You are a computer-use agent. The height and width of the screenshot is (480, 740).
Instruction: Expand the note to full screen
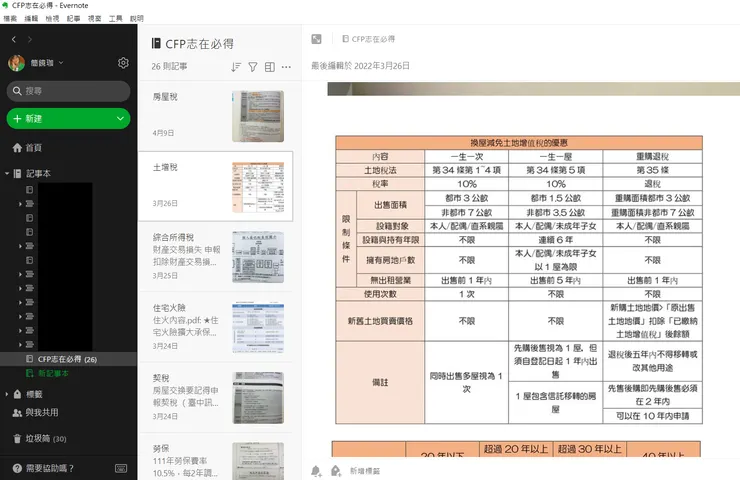click(x=316, y=39)
